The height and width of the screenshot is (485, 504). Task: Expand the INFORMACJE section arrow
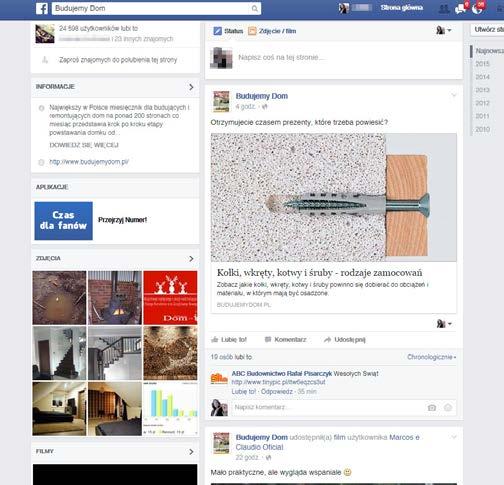pyautogui.click(x=191, y=87)
